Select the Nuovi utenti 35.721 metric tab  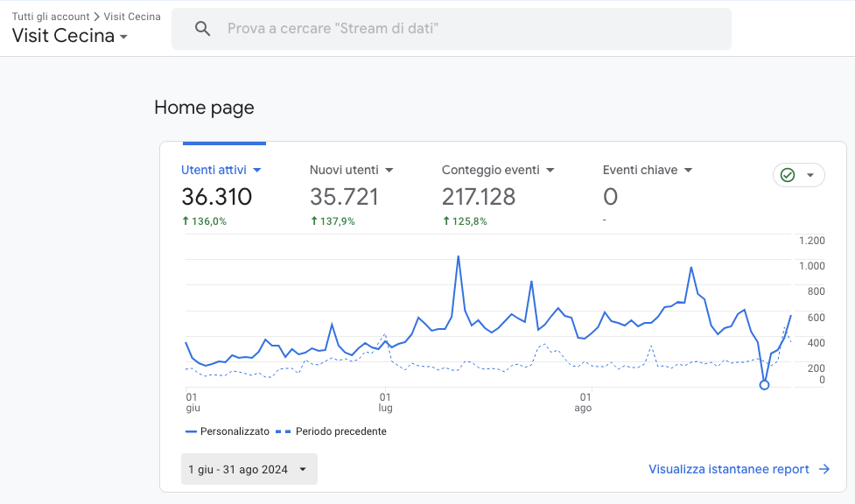pos(351,195)
